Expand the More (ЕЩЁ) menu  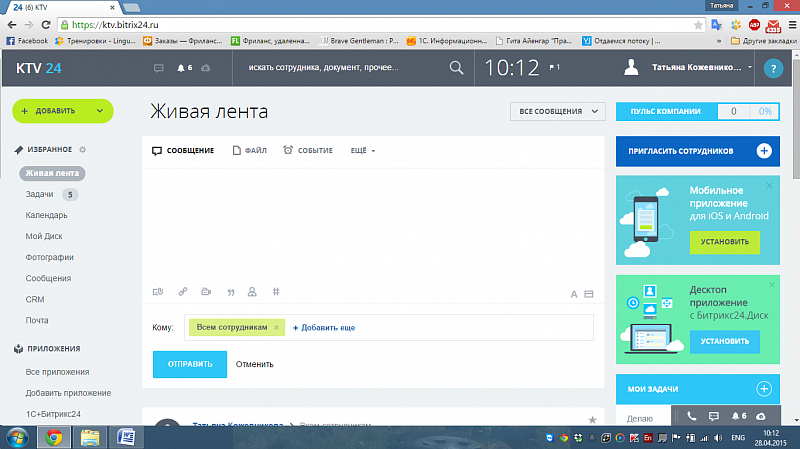point(363,151)
